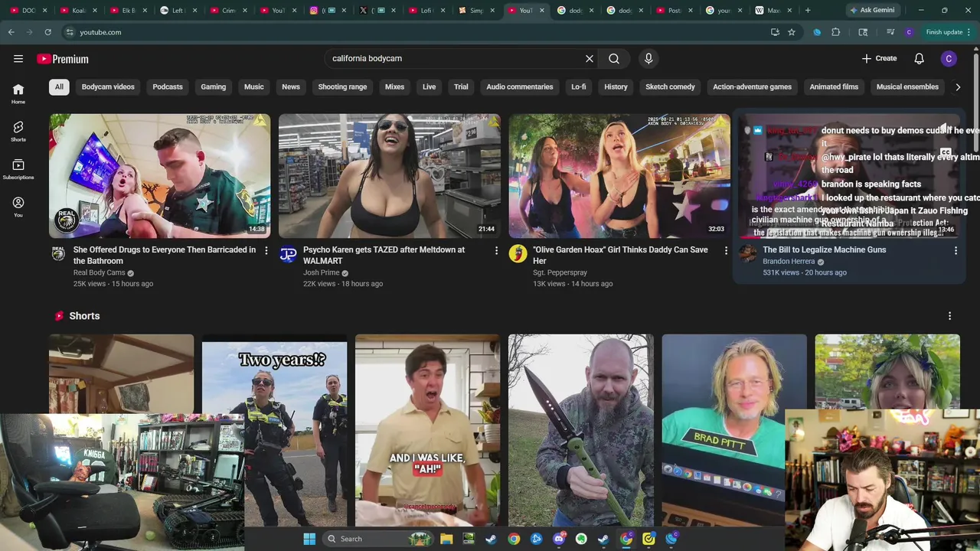Open the Walmart Psycho Karen thumbnail
This screenshot has height=551, width=980.
pos(390,176)
